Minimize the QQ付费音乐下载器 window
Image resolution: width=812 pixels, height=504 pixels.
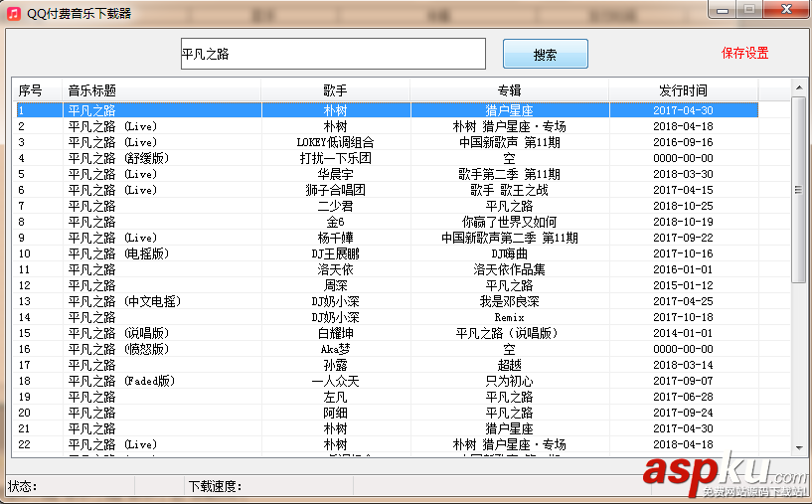point(723,9)
